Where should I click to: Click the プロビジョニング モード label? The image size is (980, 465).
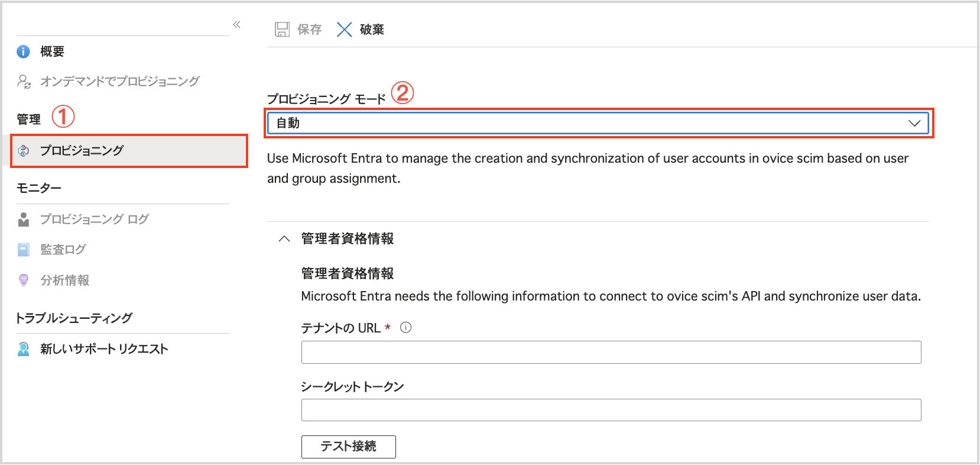pyautogui.click(x=326, y=99)
